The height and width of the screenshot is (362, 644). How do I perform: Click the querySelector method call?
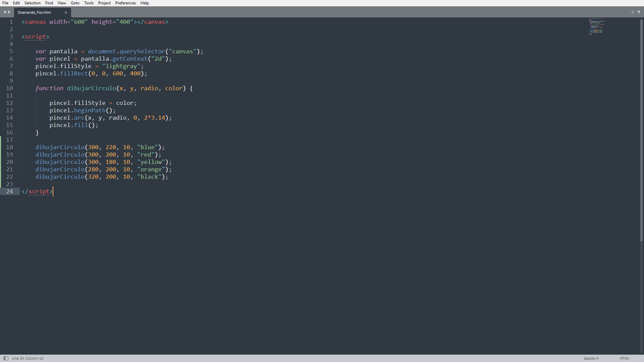pos(142,51)
